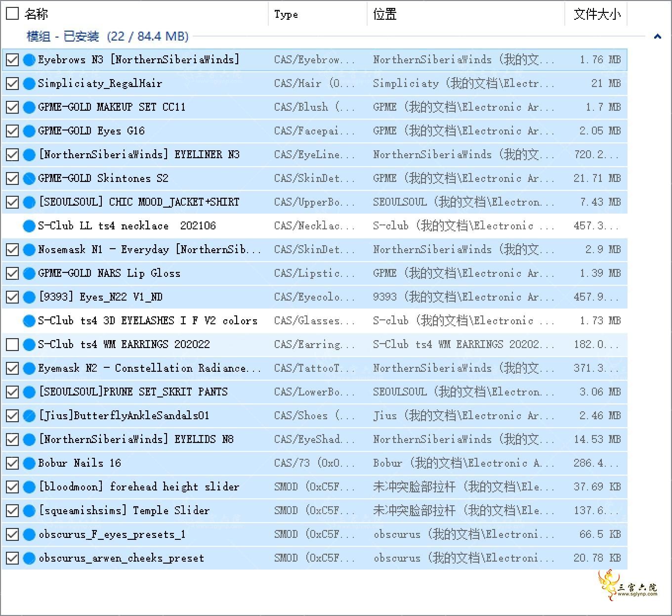The image size is (672, 616).
Task: Click blue icon beside S-Club LL ts4 necklace
Action: pos(29,226)
